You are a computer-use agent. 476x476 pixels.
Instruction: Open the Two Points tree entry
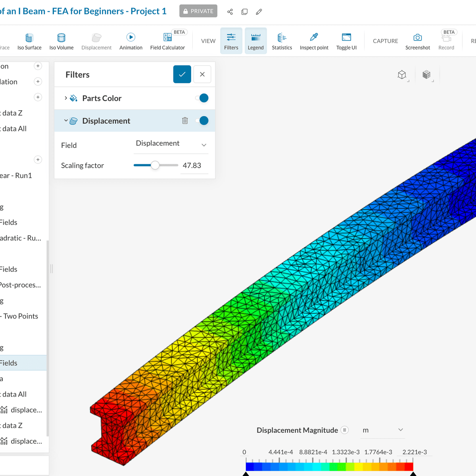(x=20, y=316)
